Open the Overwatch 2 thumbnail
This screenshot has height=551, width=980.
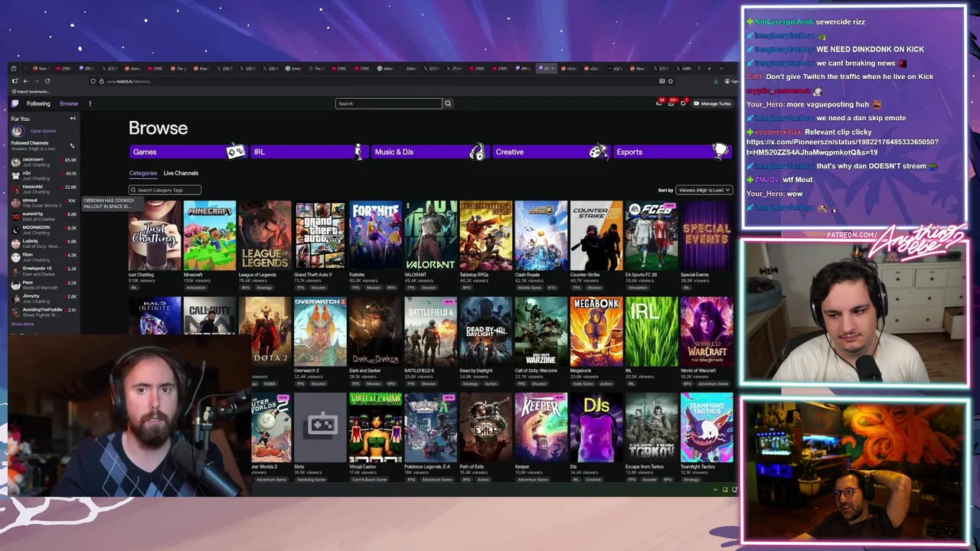[320, 331]
